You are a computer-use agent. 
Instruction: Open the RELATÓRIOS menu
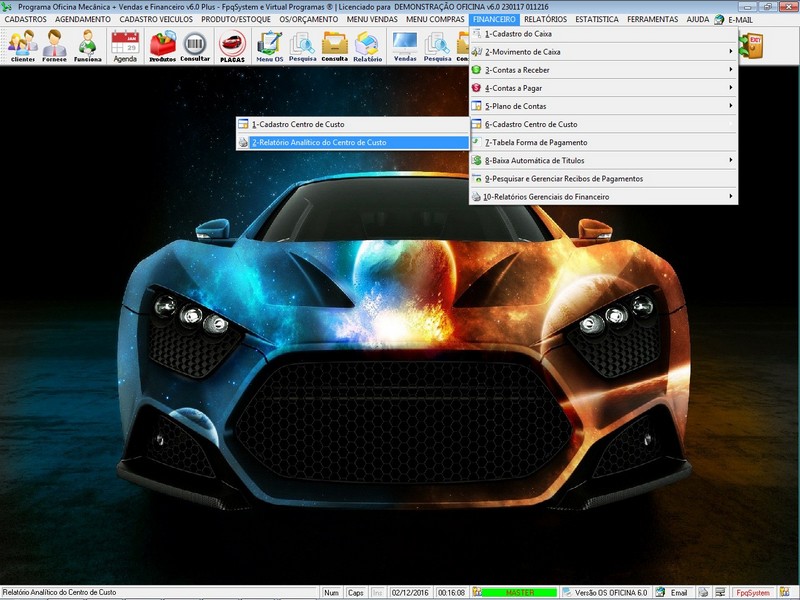[545, 19]
